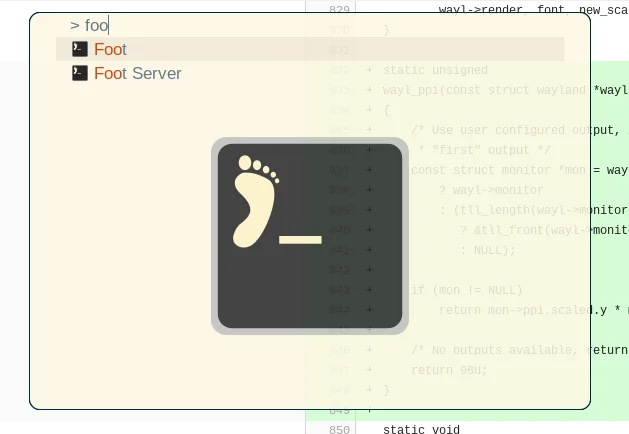
Task: Click the footprint graphic in the large icon
Action: [256, 201]
